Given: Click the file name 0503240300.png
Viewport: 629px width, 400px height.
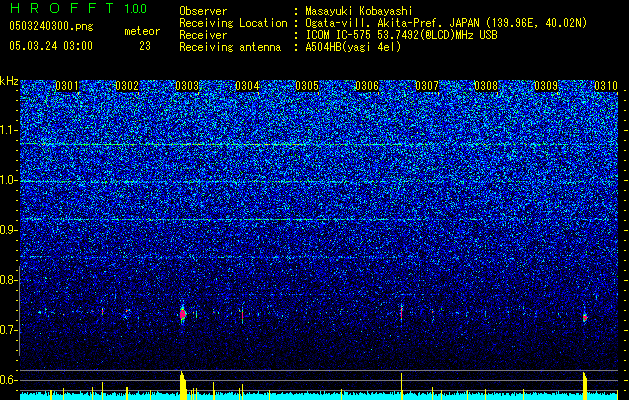Looking at the screenshot, I should (51, 26).
